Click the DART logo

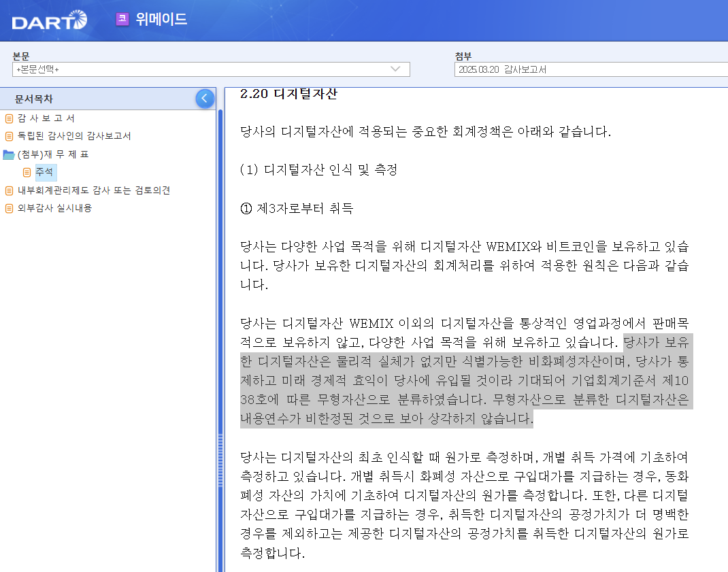[x=48, y=20]
